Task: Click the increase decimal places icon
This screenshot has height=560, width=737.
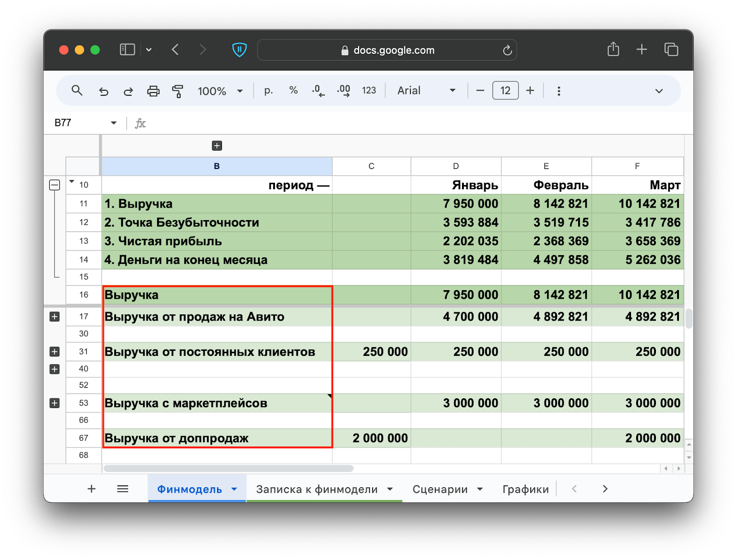Action: [344, 91]
